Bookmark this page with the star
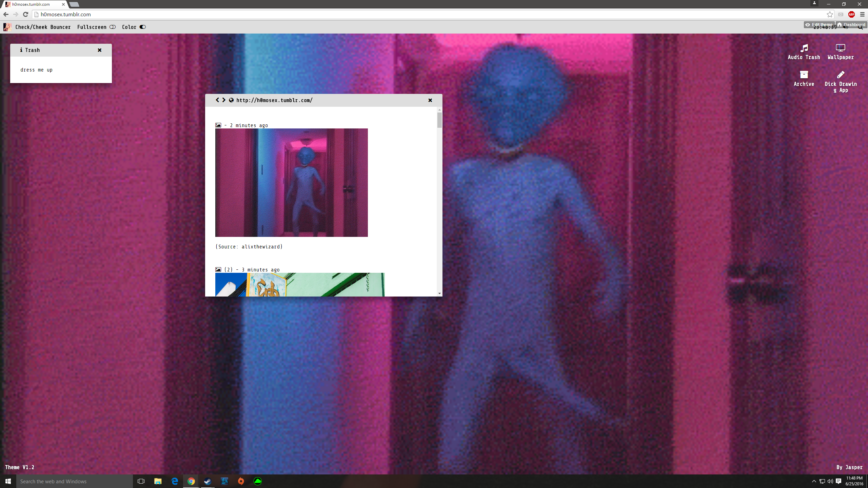 pyautogui.click(x=830, y=14)
